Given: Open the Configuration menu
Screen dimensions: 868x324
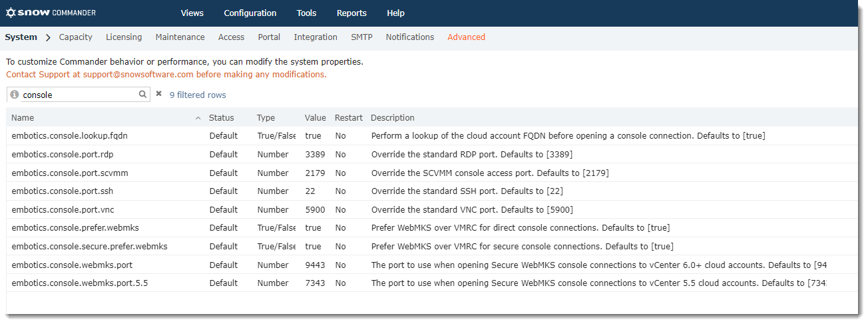Looking at the screenshot, I should point(250,13).
